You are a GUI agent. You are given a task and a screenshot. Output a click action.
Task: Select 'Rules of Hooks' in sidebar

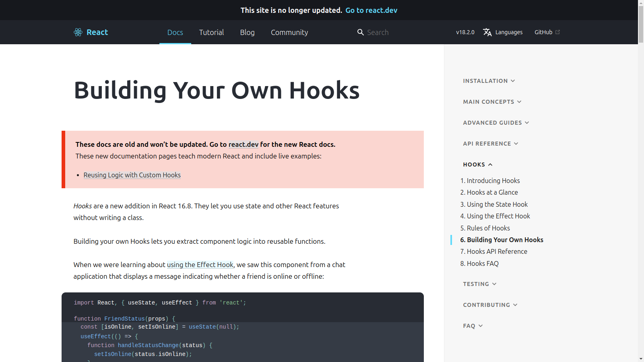coord(485,228)
